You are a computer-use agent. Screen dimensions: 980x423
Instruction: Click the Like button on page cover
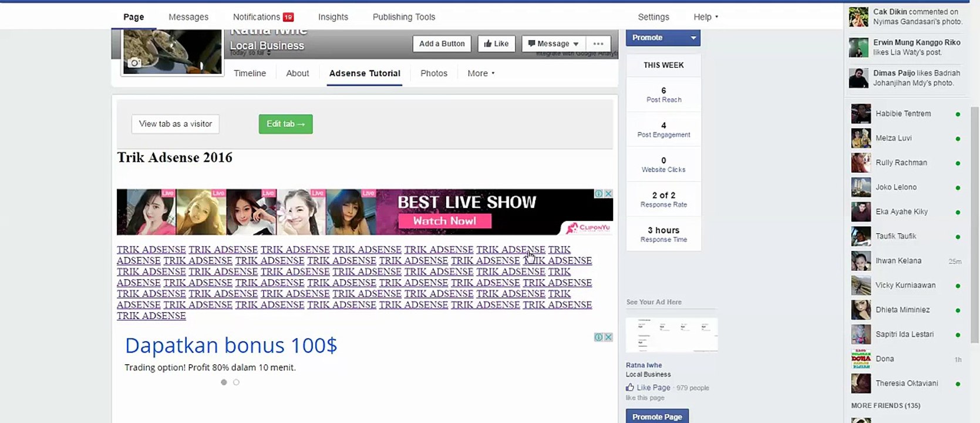coord(496,43)
